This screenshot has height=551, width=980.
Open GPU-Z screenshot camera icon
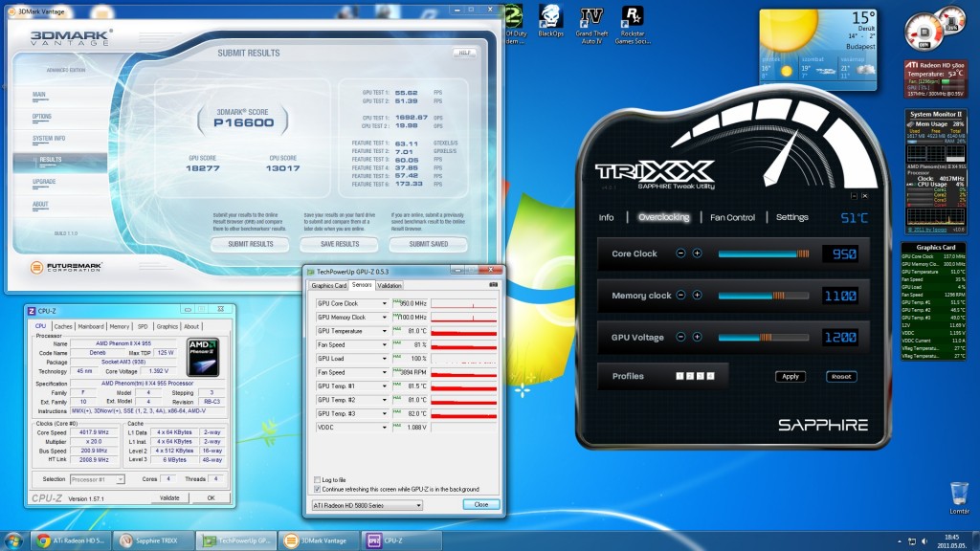(493, 285)
